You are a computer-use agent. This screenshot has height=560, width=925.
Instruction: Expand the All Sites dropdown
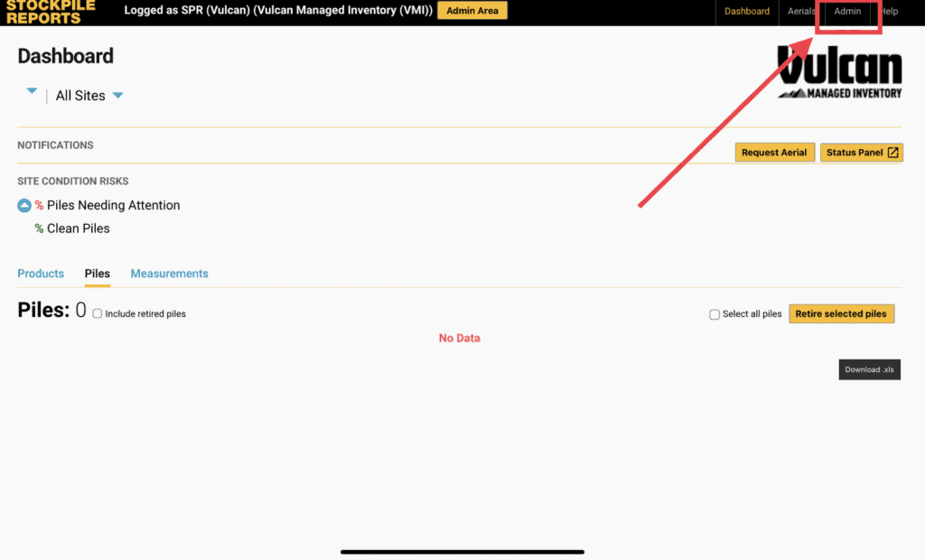pyautogui.click(x=117, y=96)
